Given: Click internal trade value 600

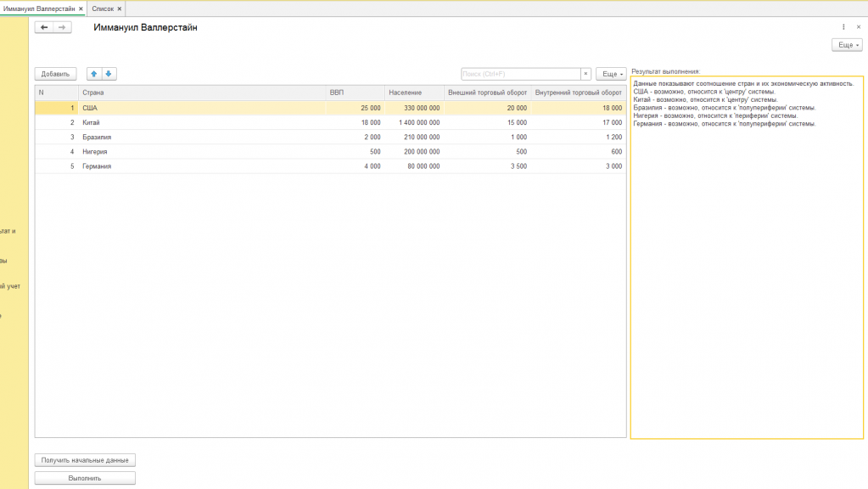Looking at the screenshot, I should pyautogui.click(x=579, y=151).
